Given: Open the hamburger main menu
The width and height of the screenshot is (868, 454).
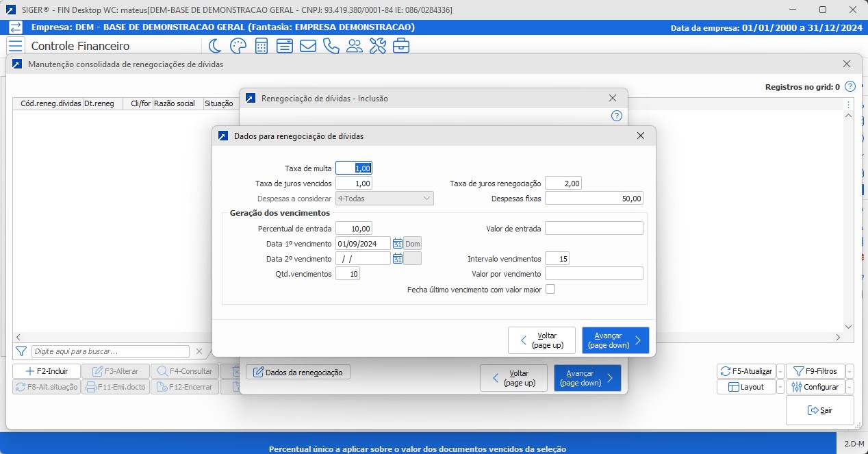Looking at the screenshot, I should (16, 46).
